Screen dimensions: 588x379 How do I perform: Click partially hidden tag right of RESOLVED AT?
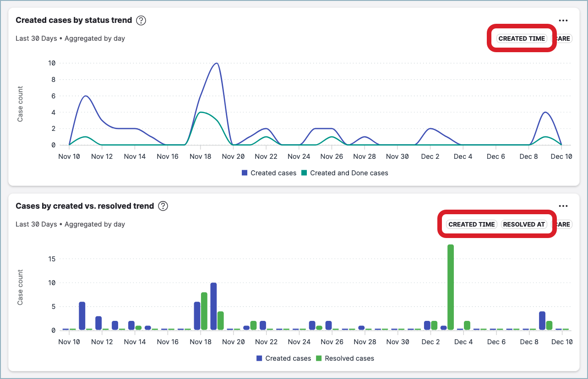click(562, 224)
